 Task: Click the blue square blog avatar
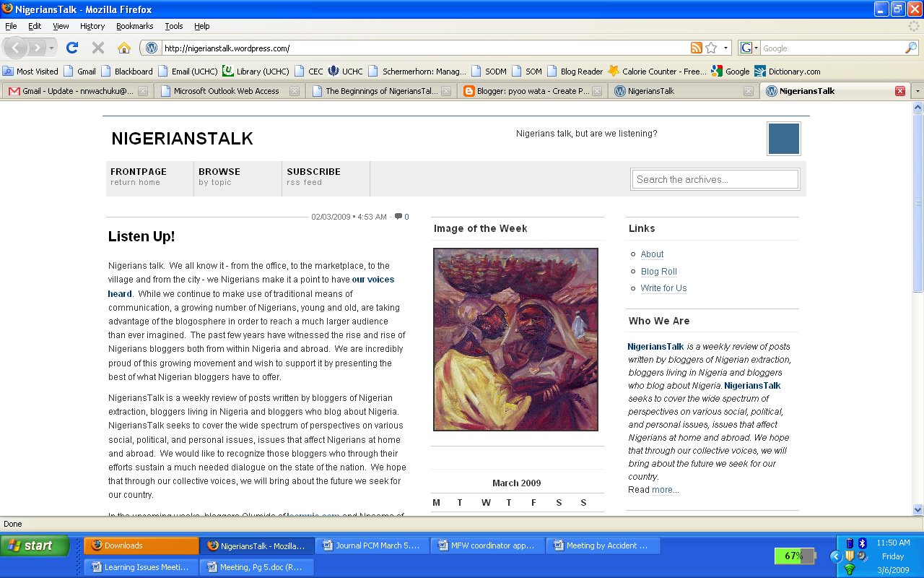[x=783, y=139]
